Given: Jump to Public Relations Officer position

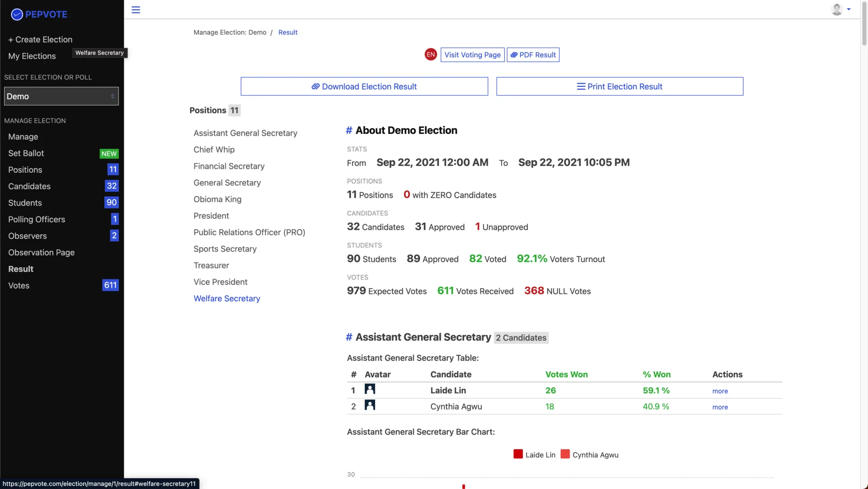Looking at the screenshot, I should point(250,233).
